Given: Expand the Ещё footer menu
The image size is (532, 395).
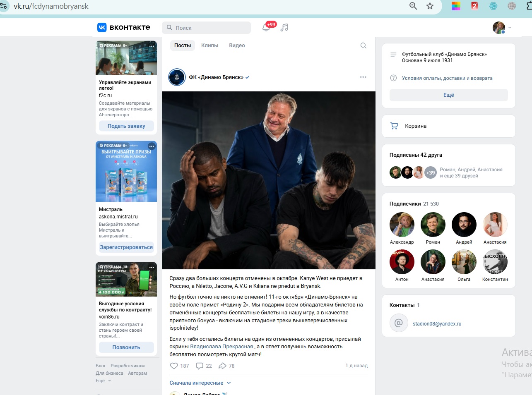Looking at the screenshot, I should 104,381.
